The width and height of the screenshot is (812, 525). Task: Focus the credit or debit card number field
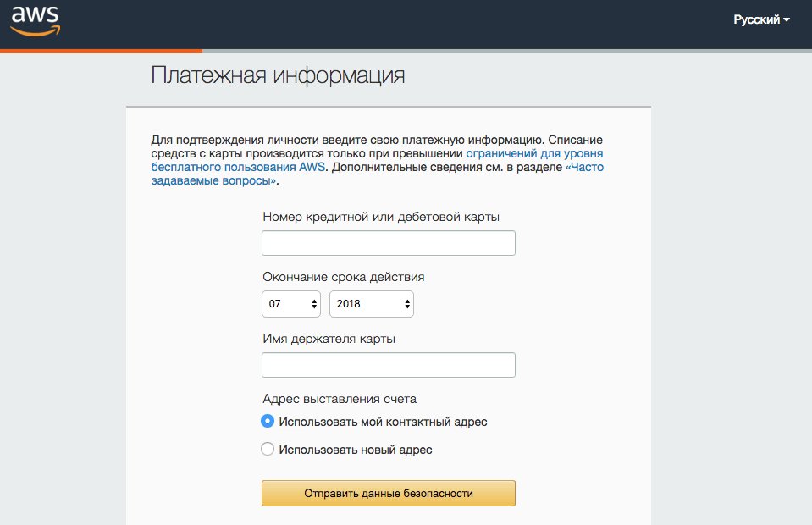[389, 243]
